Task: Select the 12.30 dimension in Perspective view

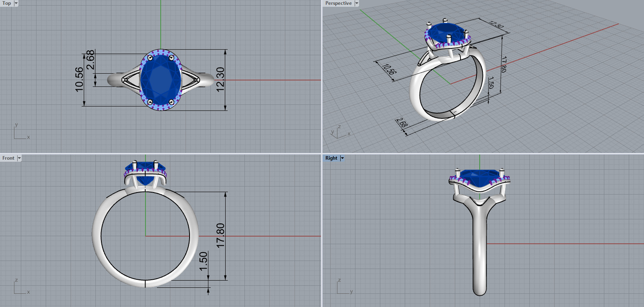Action: (x=496, y=24)
